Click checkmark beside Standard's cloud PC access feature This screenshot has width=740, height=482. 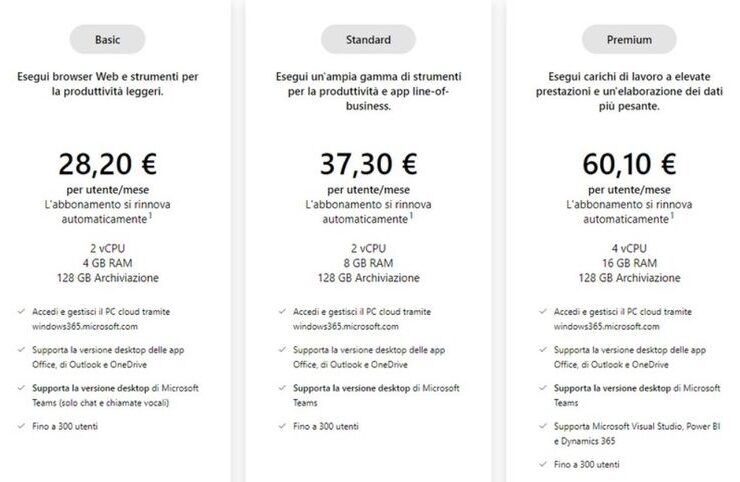[x=283, y=311]
